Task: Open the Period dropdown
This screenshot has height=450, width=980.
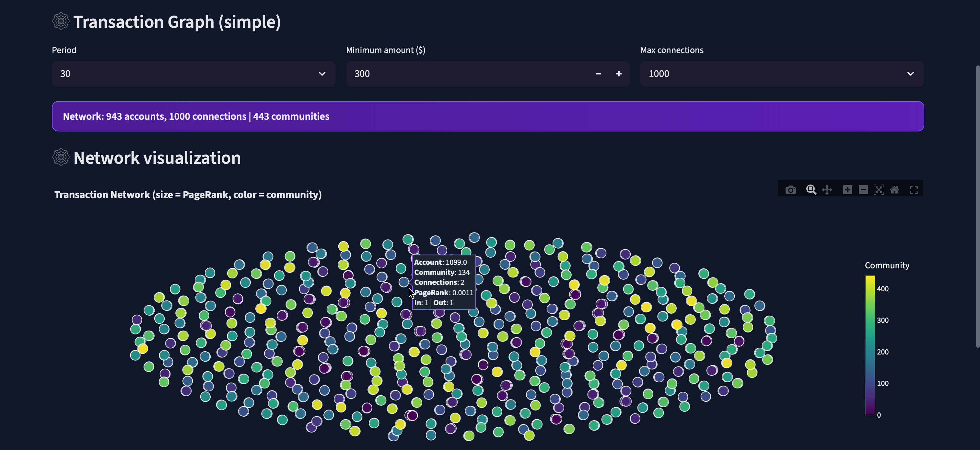Action: (x=322, y=74)
